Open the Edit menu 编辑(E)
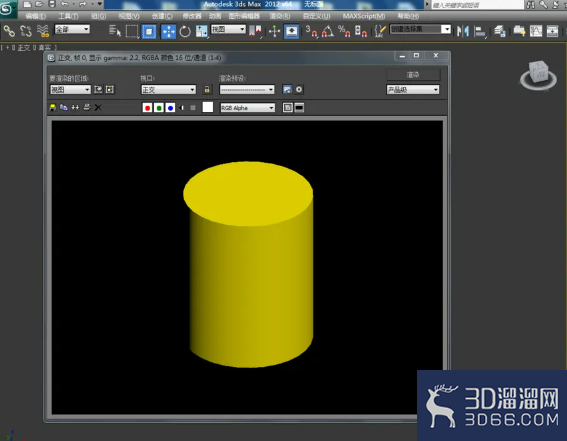Viewport: 567px width, 441px height. (x=36, y=16)
